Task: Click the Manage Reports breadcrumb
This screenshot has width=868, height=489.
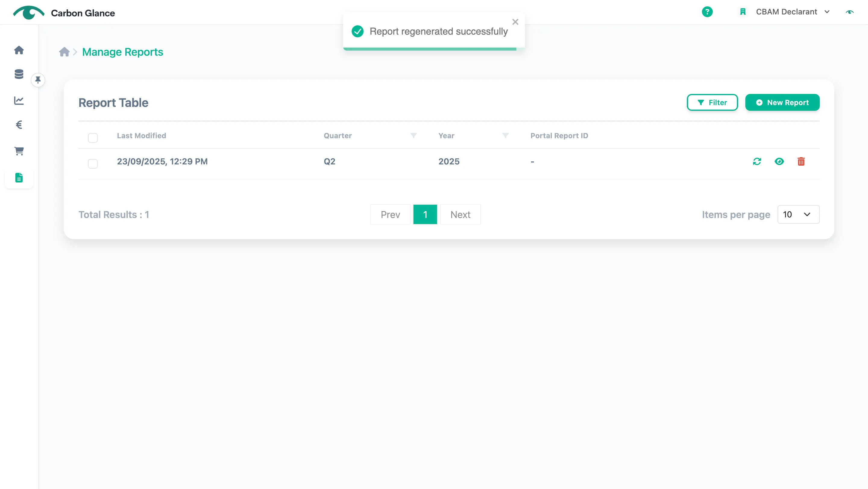Action: coord(123,52)
